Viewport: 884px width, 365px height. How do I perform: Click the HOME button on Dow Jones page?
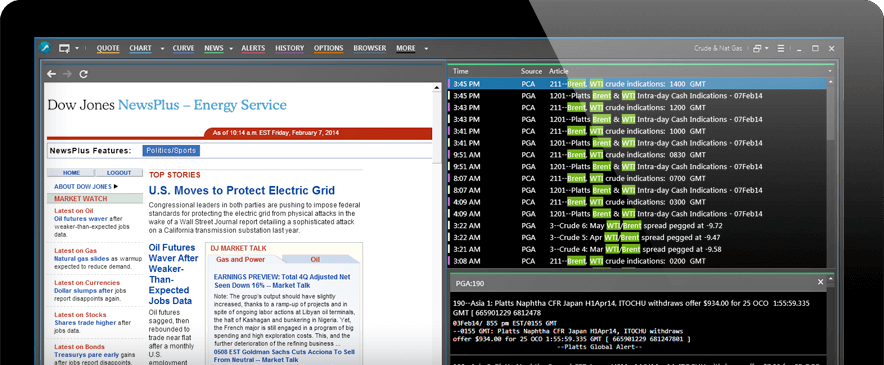[71, 173]
